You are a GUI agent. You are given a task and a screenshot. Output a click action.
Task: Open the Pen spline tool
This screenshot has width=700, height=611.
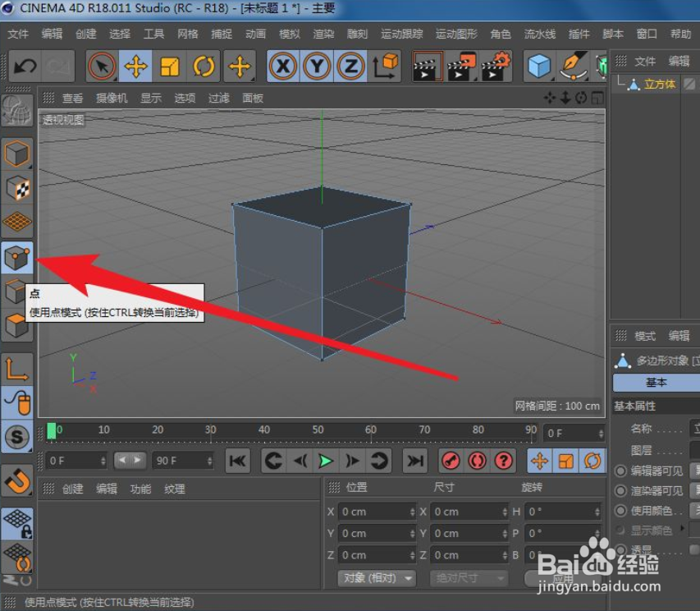coord(573,67)
